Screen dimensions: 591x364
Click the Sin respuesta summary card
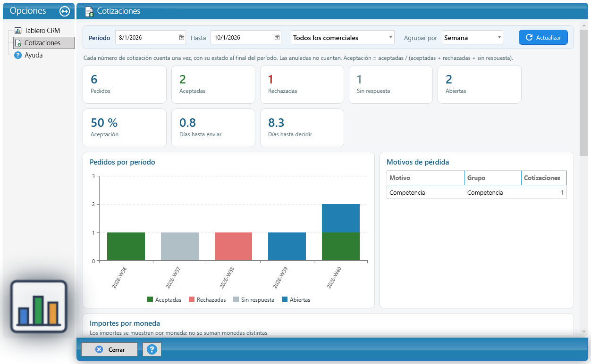[x=391, y=84]
